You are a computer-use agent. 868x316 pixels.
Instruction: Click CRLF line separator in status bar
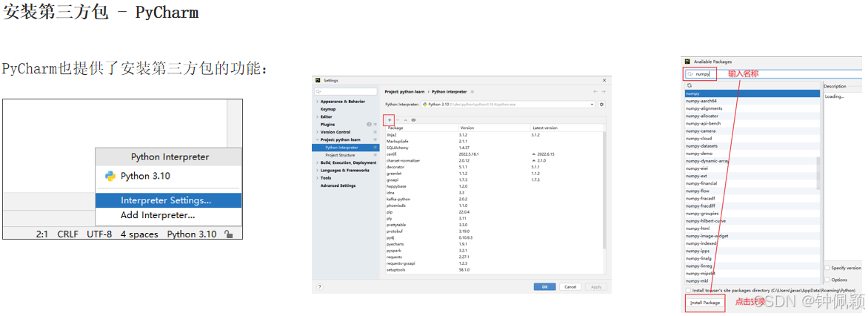coord(67,234)
